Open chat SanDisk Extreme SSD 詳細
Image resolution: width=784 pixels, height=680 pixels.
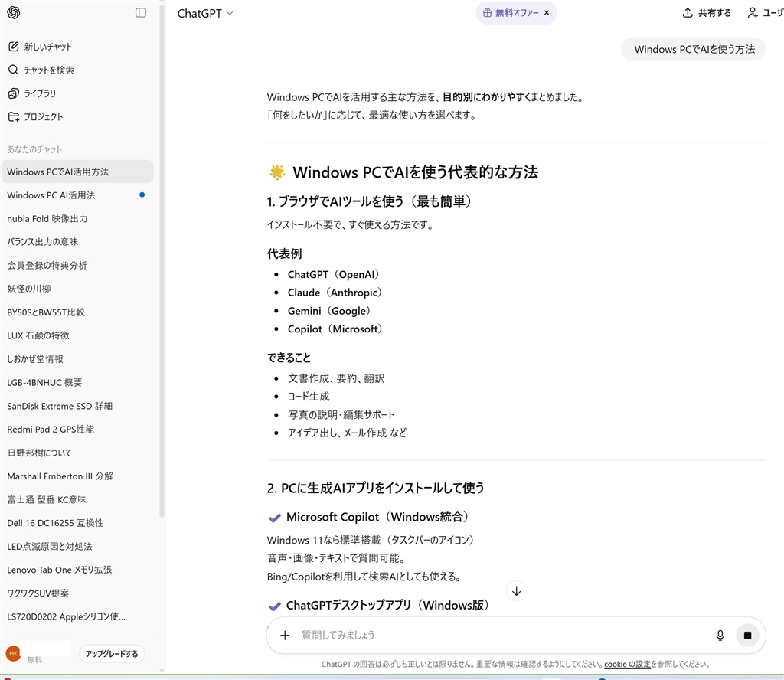click(77, 406)
